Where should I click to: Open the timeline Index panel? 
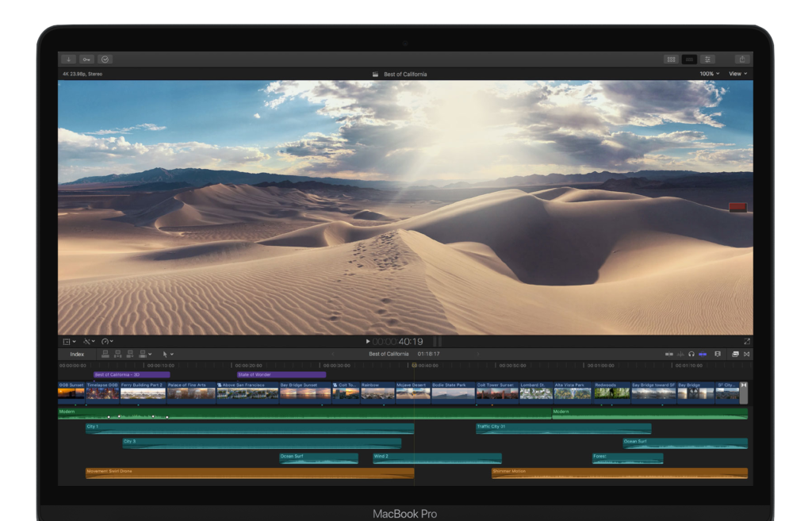click(77, 354)
